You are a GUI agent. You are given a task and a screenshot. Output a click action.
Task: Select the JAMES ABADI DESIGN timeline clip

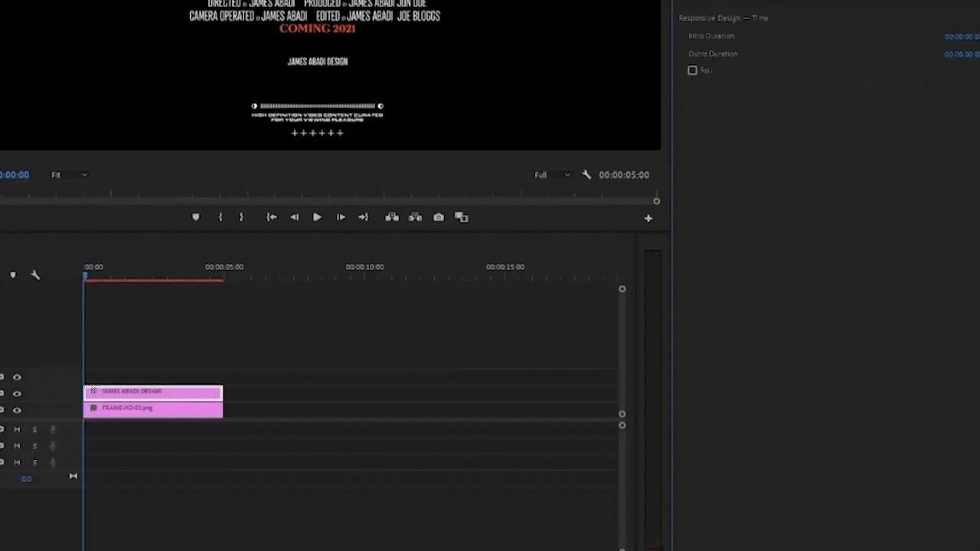pyautogui.click(x=153, y=393)
